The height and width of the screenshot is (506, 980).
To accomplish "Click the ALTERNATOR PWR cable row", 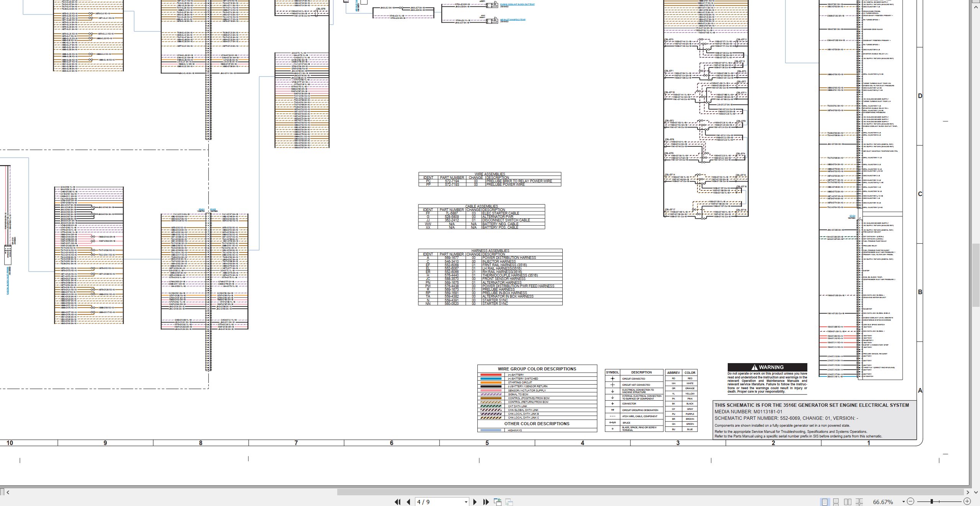I will click(x=482, y=217).
